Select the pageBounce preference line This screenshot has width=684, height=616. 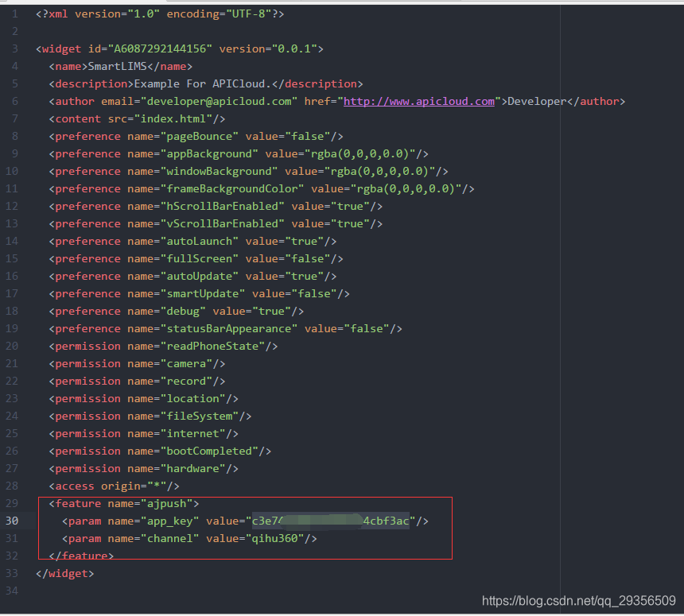[x=196, y=136]
